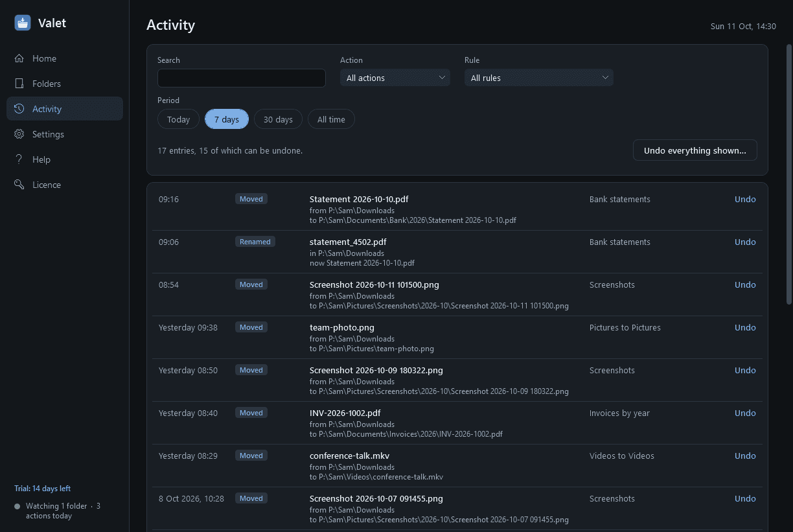
Task: Undo the conference-talk.mkv move
Action: point(745,456)
